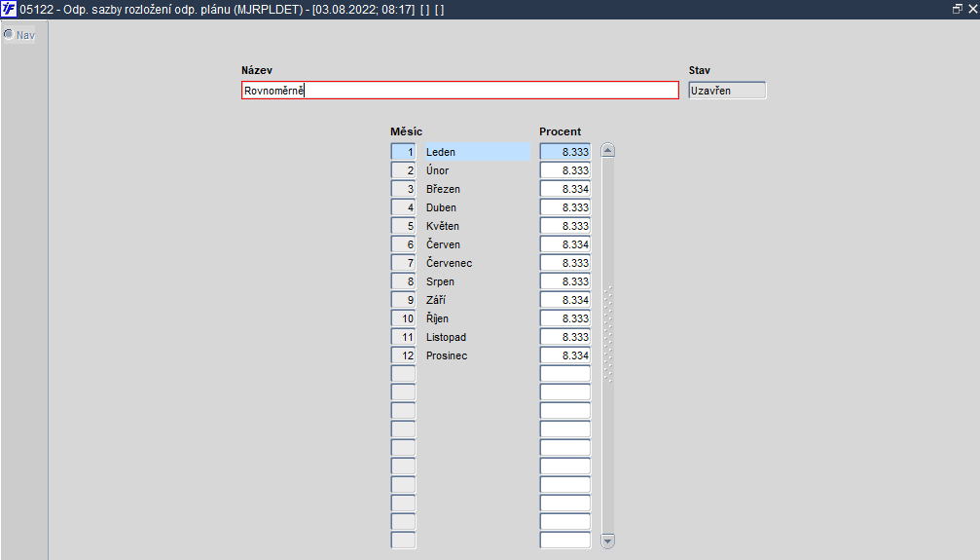The image size is (980, 560).
Task: Click the Procent field for Duben
Action: (x=565, y=207)
